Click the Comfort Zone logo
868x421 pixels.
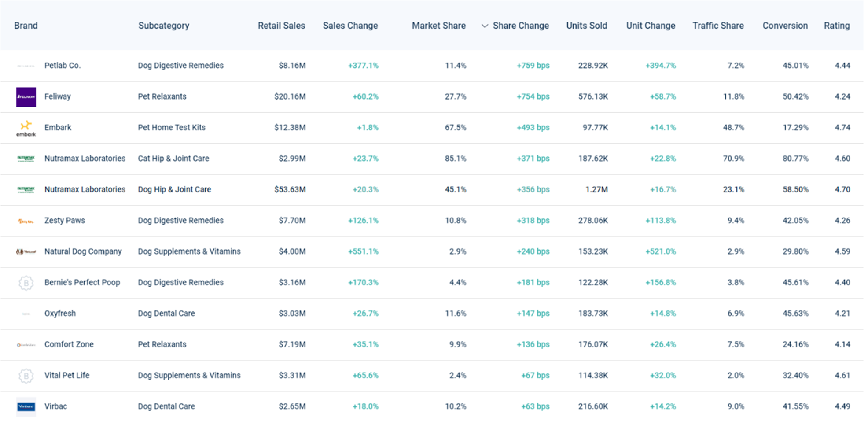(x=26, y=345)
